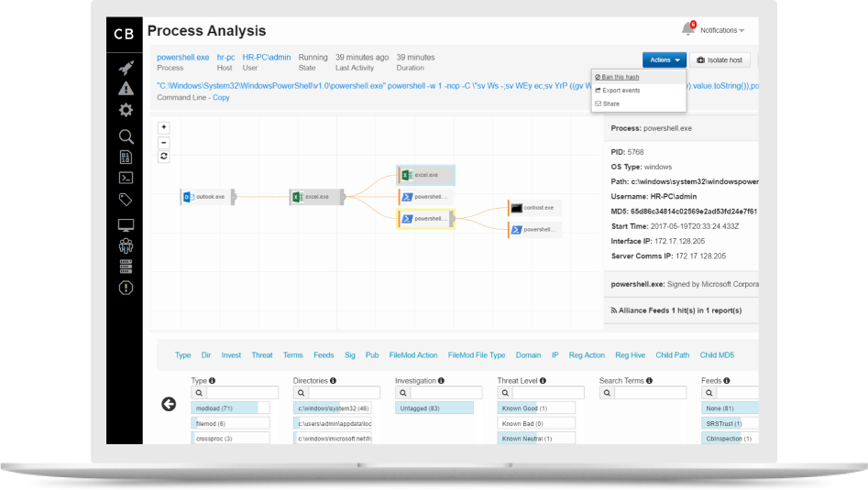Jump to the FileMod Action facet tab
The image size is (868, 490).
[x=413, y=355]
